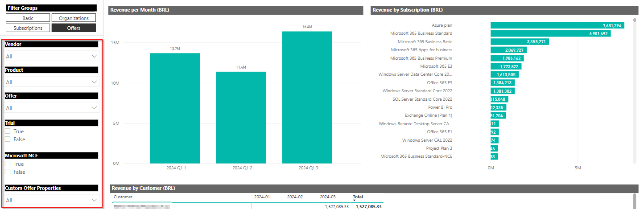The image size is (644, 209).
Task: Click the Power BI Pro label
Action: (x=440, y=107)
